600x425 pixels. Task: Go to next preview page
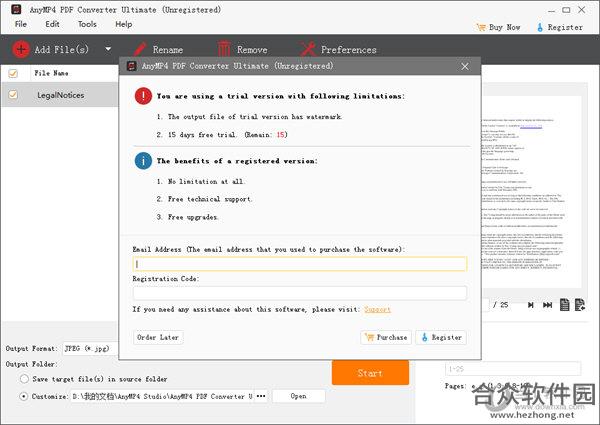530,305
